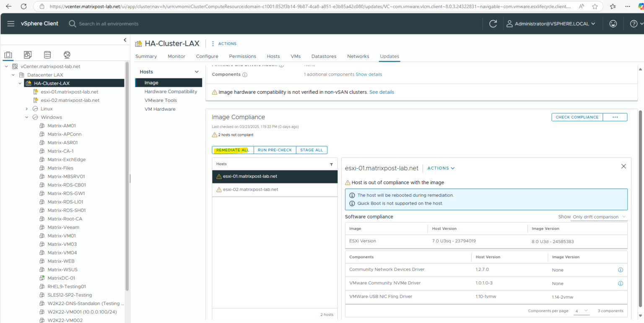The image size is (644, 323).
Task: Open the ACTIONS menu for esxi-01.matrixpost-lab.net
Action: (441, 168)
